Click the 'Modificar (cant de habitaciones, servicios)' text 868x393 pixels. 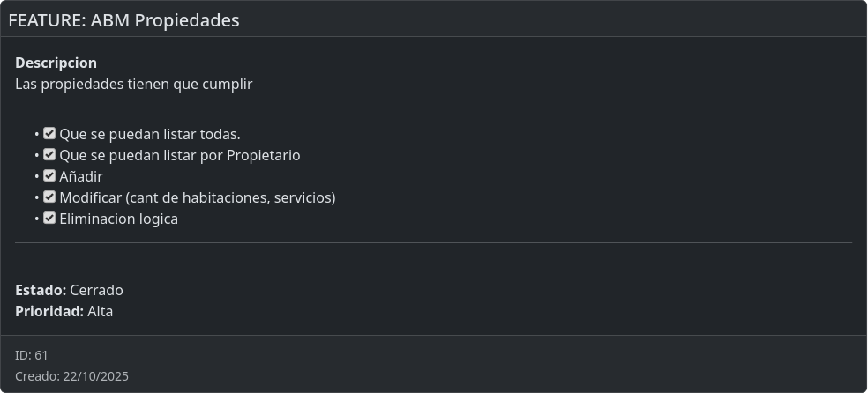click(198, 198)
